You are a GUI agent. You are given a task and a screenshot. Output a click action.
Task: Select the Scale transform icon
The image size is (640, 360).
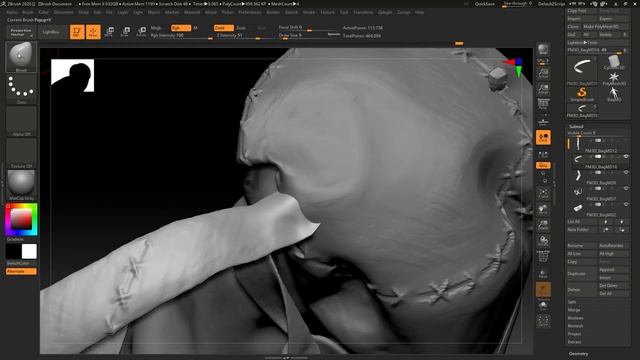pyautogui.click(x=125, y=32)
